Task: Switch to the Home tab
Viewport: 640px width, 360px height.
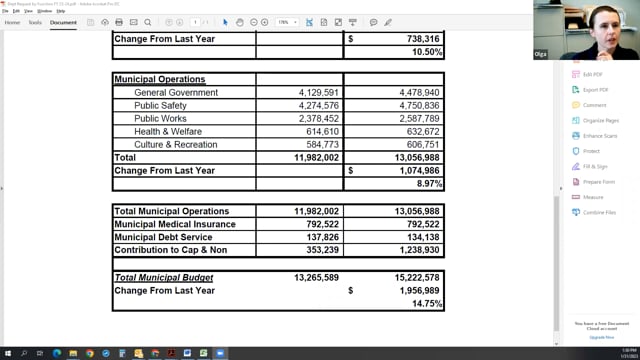Action: pyautogui.click(x=12, y=22)
